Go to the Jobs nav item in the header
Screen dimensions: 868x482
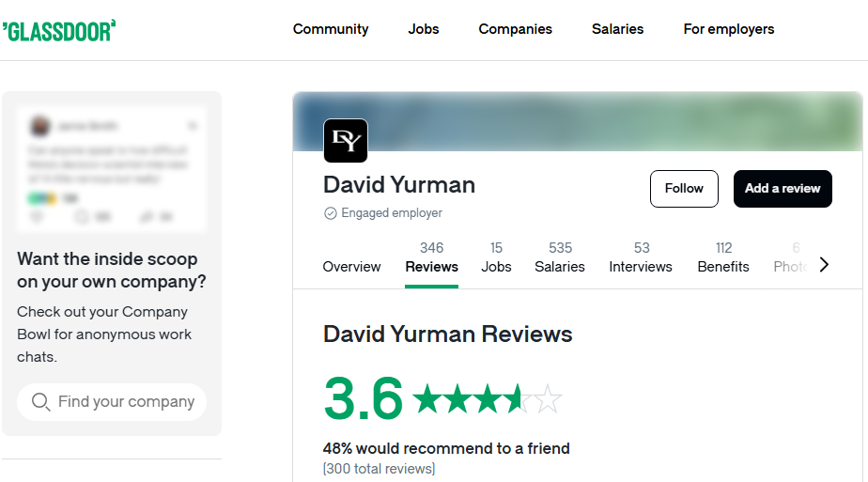424,29
